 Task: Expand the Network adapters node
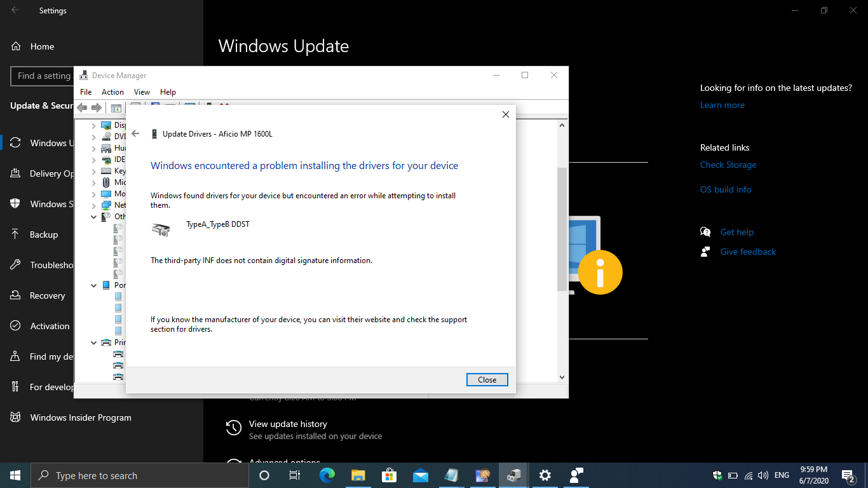[94, 205]
